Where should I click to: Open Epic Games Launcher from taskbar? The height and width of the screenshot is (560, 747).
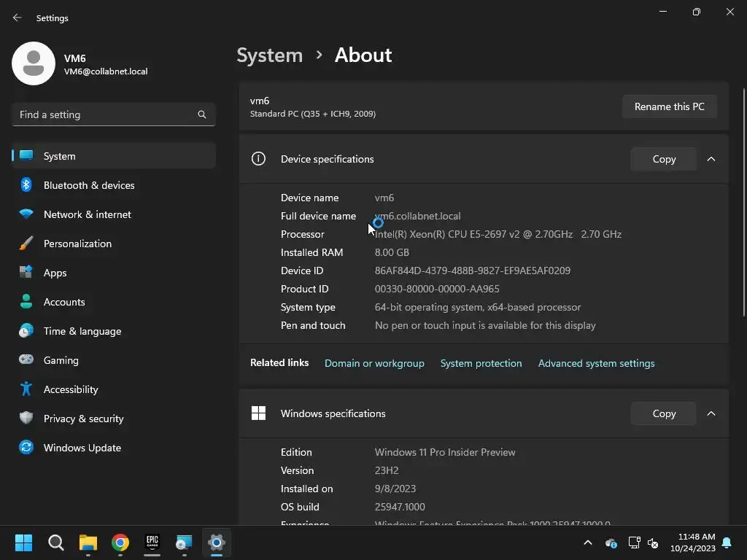(152, 542)
